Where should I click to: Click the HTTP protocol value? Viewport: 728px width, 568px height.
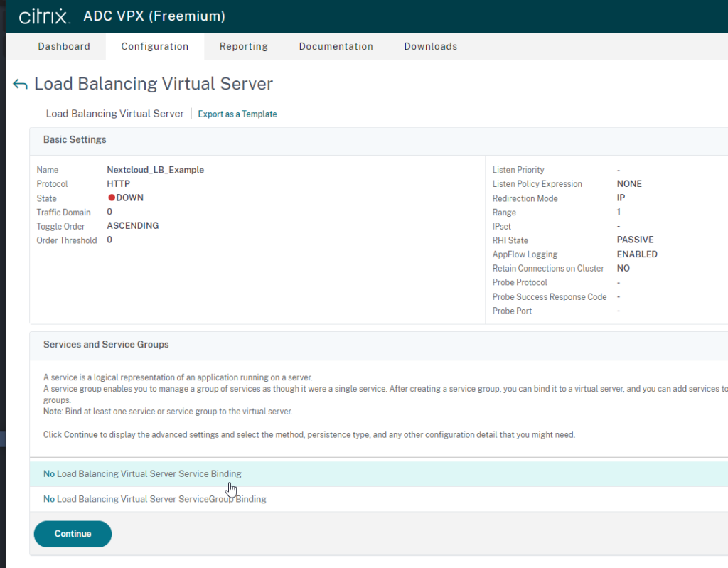(119, 184)
